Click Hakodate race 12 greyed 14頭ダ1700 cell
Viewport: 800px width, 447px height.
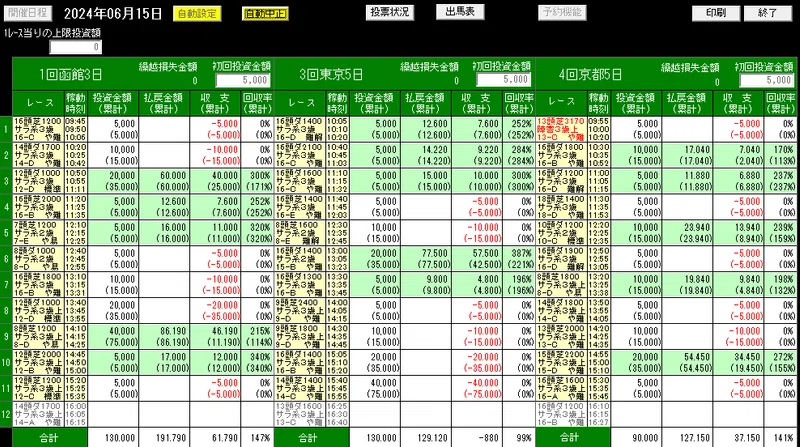click(38, 414)
